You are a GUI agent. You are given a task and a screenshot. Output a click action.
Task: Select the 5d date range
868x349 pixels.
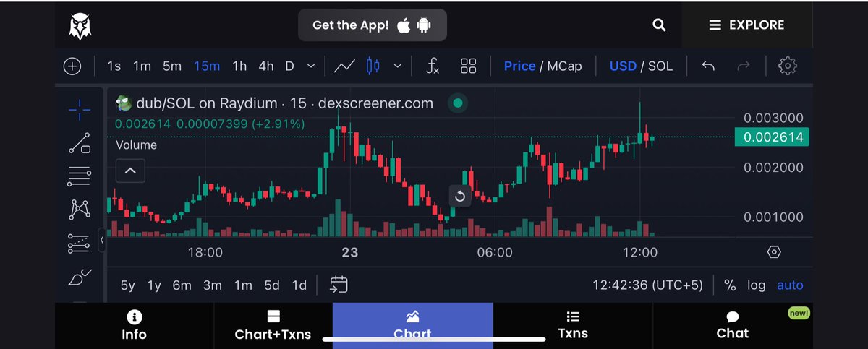pos(272,285)
